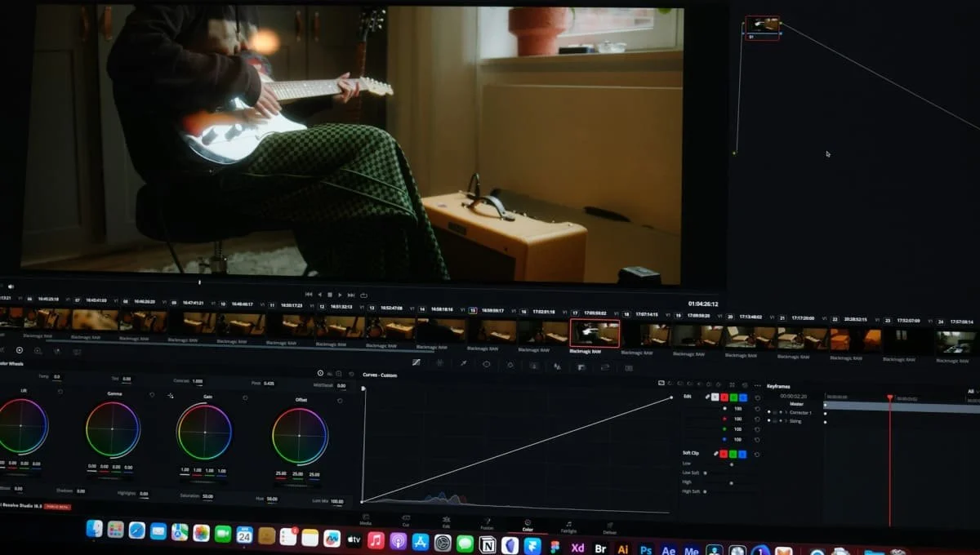Screen dimensions: 980x555
Task: Expand Corrector 1 in the Keyframes panel
Action: pyautogui.click(x=786, y=413)
